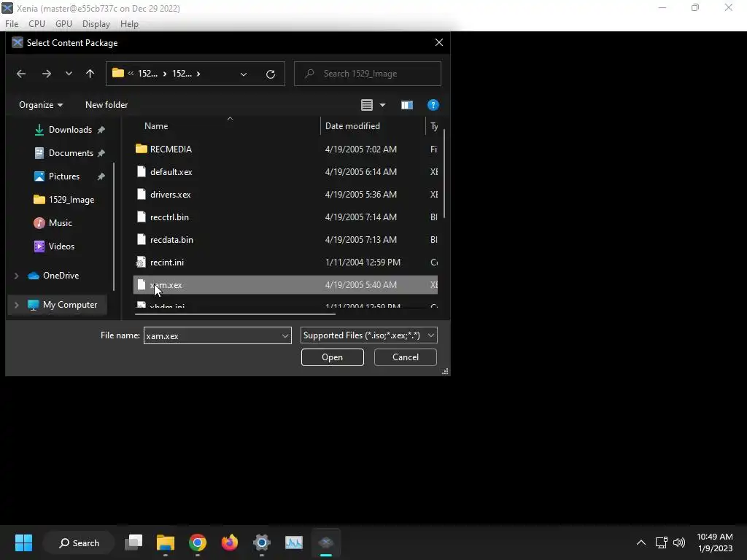
Task: Click date 4/19/2005 5:36 AM cell
Action: tap(360, 194)
